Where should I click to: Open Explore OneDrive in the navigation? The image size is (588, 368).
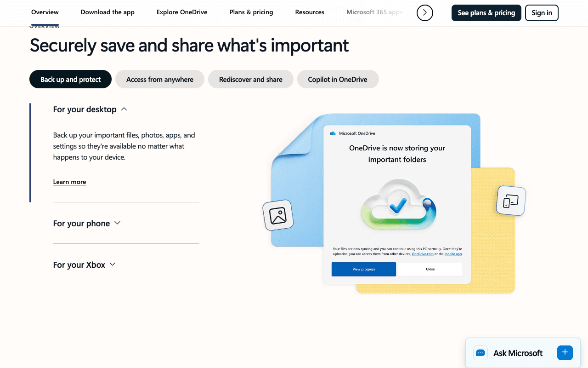182,12
